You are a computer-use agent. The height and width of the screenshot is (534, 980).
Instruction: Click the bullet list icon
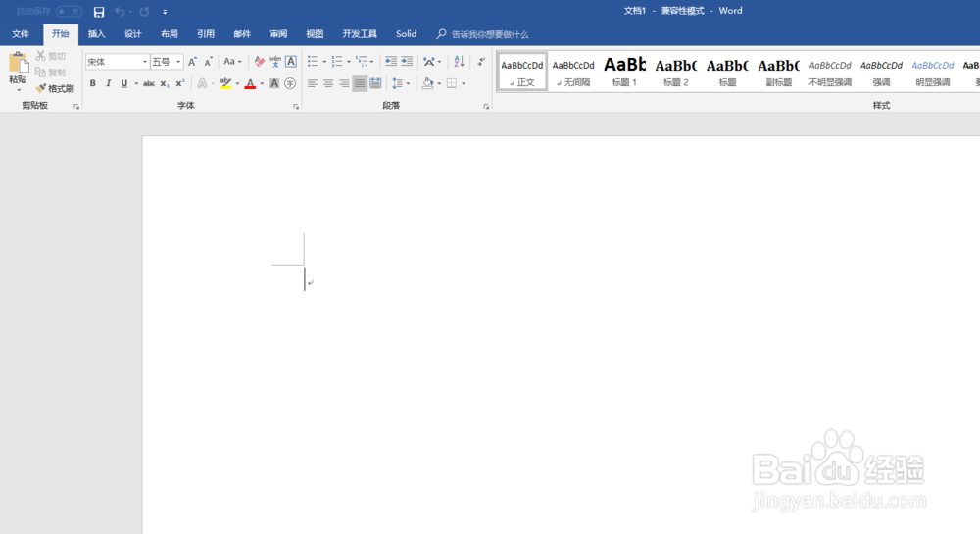313,61
